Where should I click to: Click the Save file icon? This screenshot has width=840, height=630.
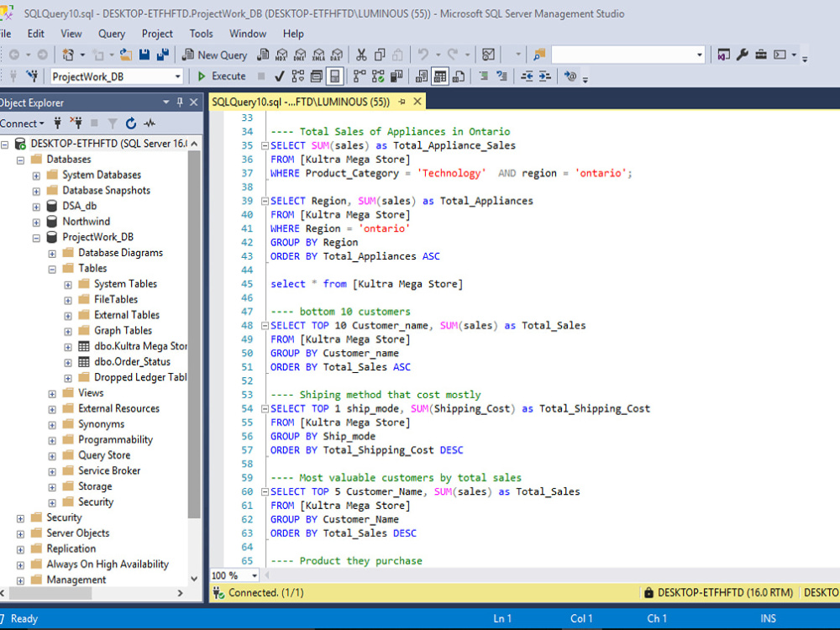144,55
